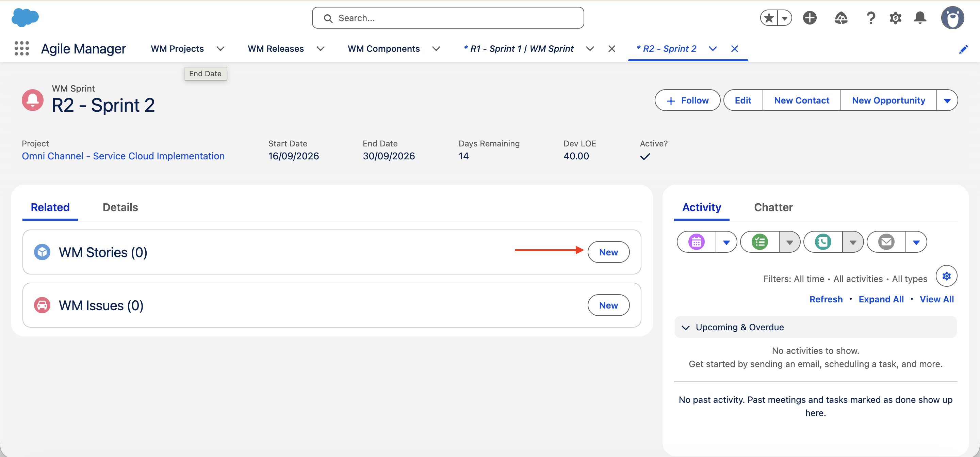Follow this sprint record

pos(687,100)
